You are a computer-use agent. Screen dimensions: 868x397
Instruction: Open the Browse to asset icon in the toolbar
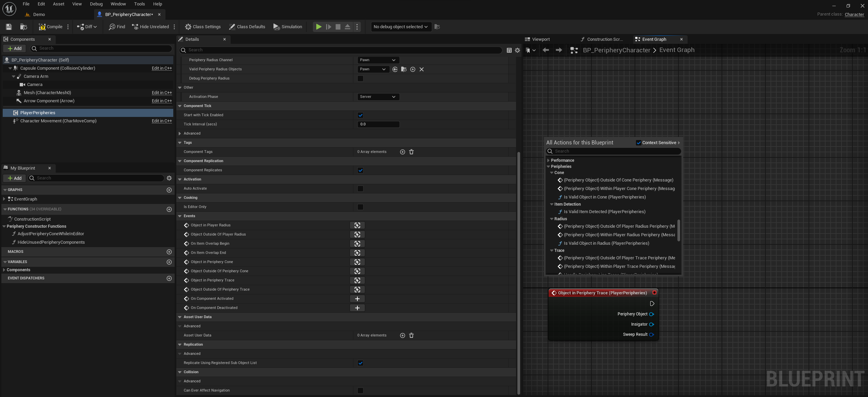coord(23,27)
